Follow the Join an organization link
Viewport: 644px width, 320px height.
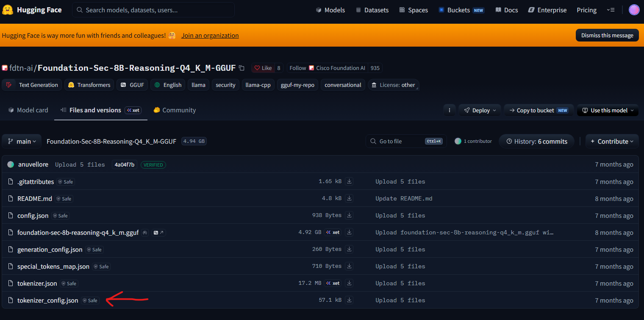click(x=210, y=36)
